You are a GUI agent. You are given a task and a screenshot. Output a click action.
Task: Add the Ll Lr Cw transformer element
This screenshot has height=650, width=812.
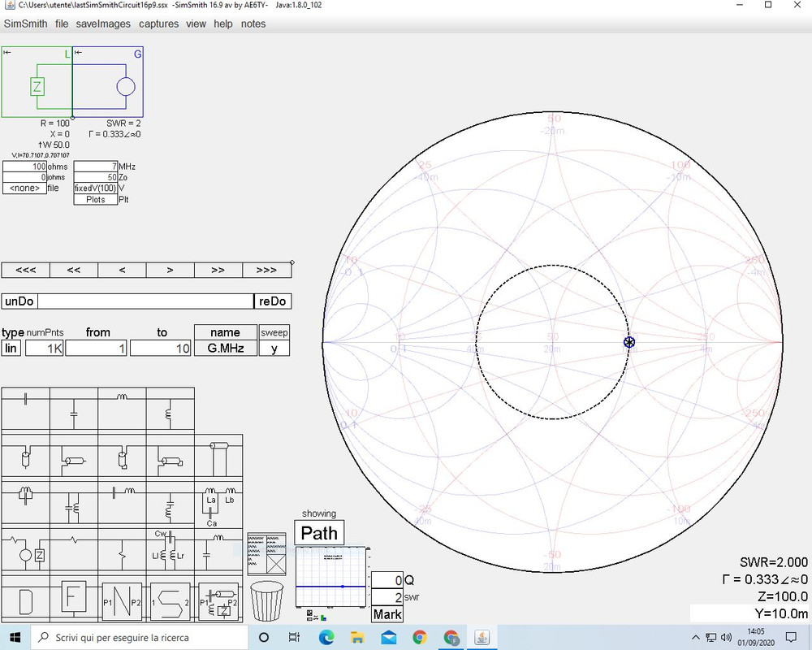pyautogui.click(x=171, y=552)
